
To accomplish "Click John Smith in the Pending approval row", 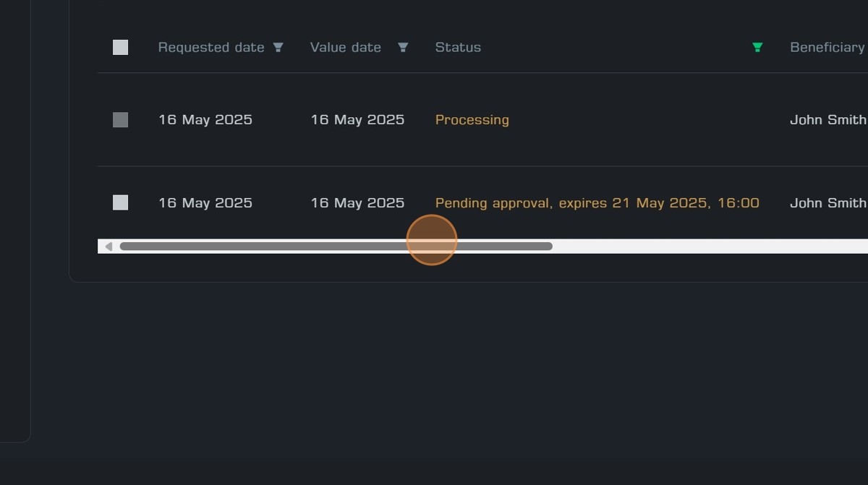I will (x=827, y=203).
